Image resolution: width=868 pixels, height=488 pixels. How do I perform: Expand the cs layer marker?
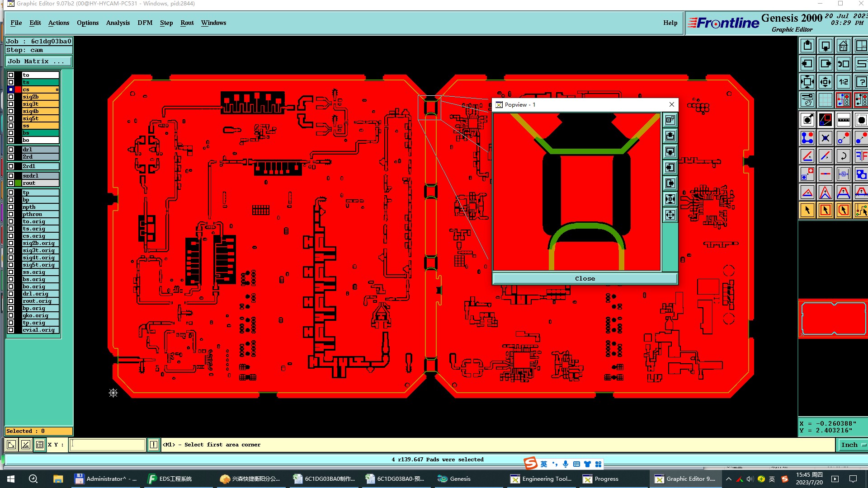[57, 90]
